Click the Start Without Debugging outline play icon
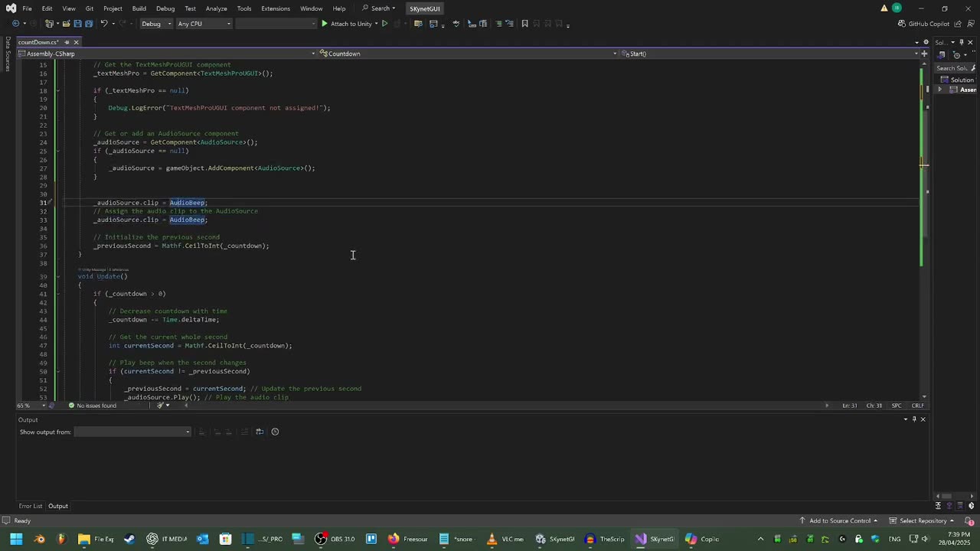This screenshot has height=551, width=980. click(385, 24)
